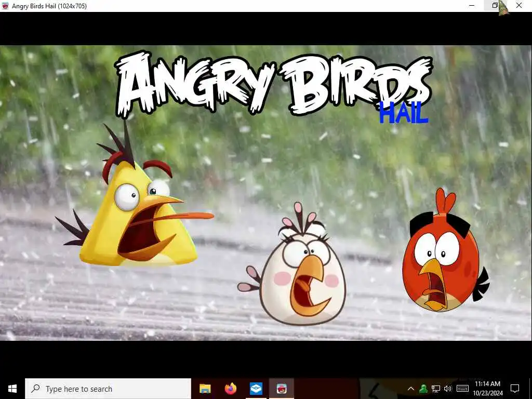Launch Firefox from the taskbar
Screen dimensions: 532x399
[x=230, y=389]
